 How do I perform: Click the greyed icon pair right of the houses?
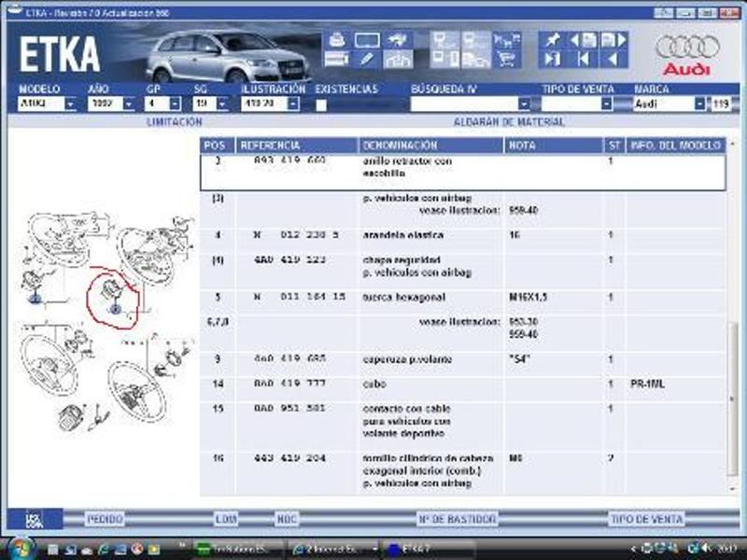445,49
